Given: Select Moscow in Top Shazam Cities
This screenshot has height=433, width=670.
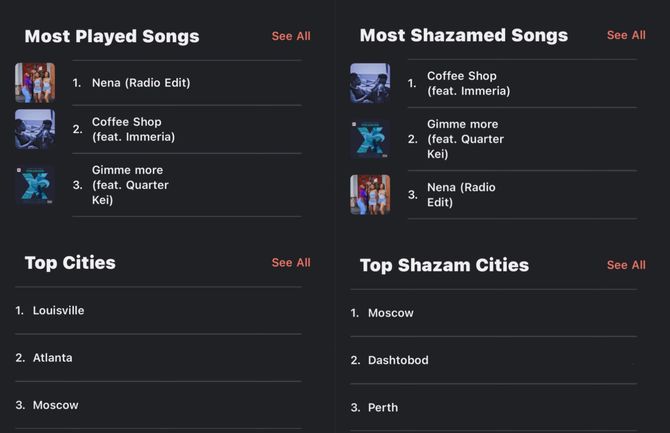Looking at the screenshot, I should coord(494,313).
